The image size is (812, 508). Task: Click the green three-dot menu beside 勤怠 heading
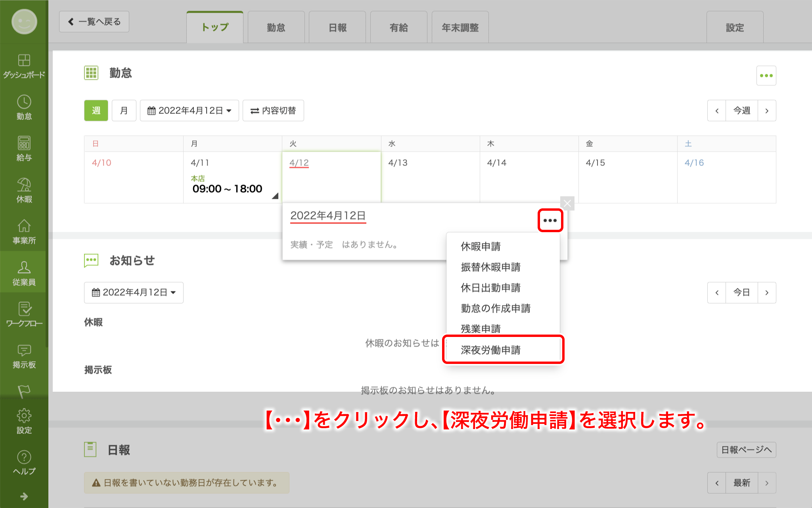(x=766, y=75)
